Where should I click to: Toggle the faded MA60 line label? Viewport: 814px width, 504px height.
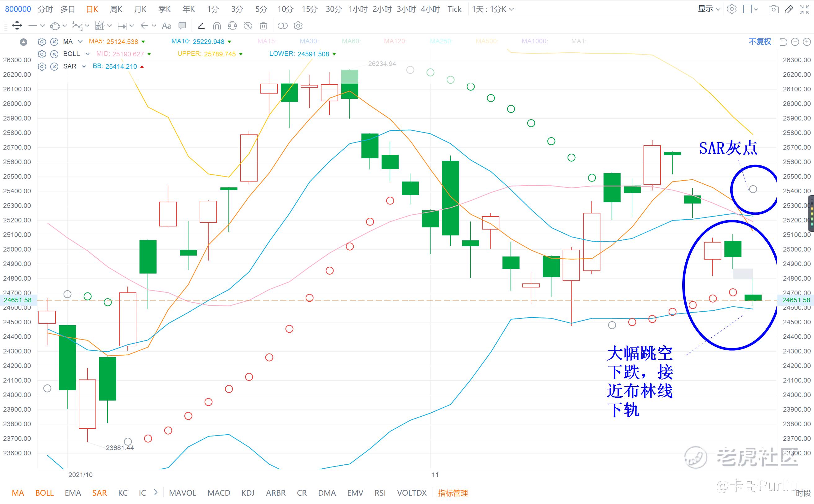[351, 41]
